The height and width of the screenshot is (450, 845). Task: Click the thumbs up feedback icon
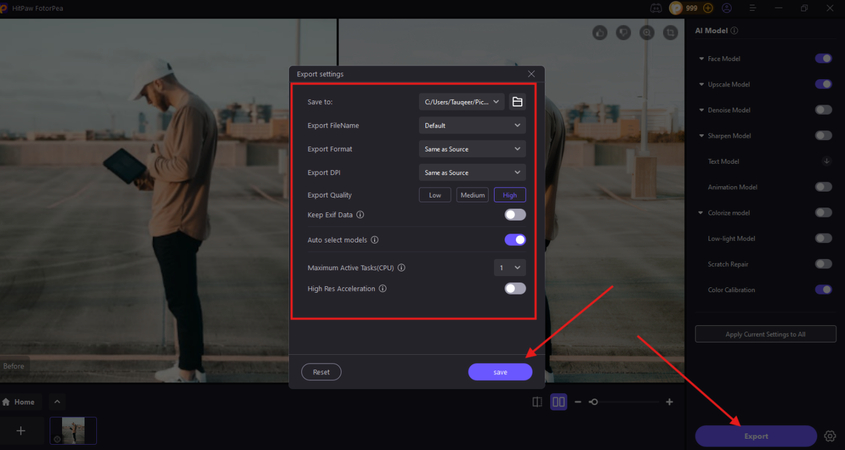600,33
